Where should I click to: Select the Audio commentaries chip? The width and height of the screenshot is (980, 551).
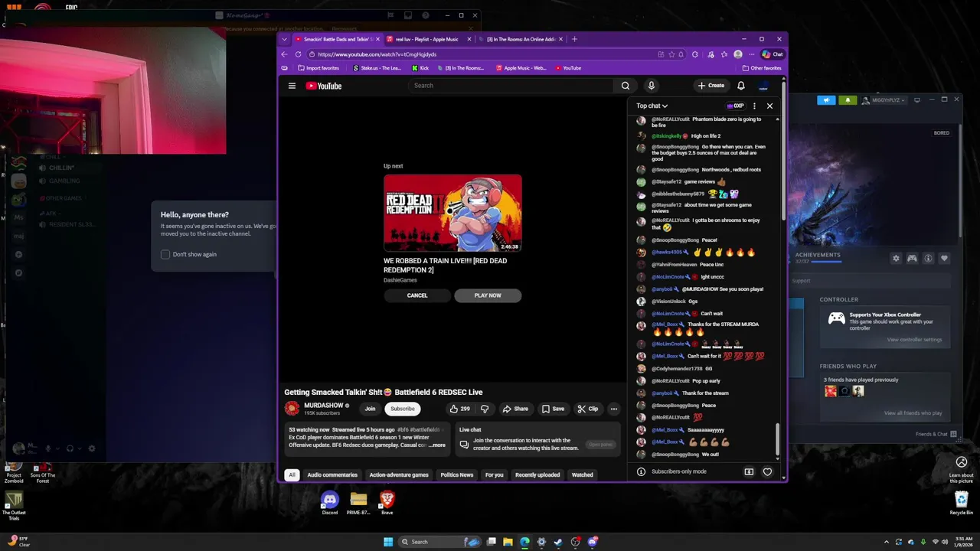coord(332,474)
